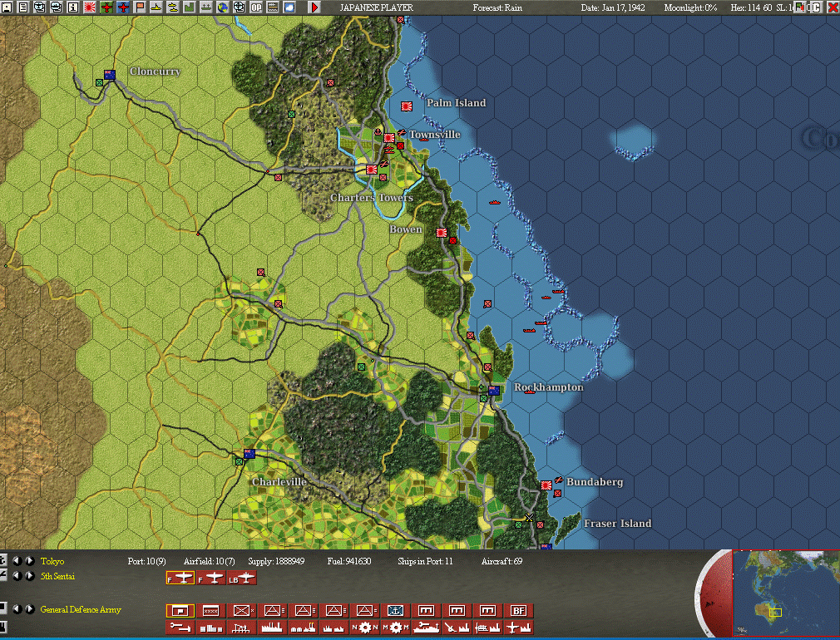Image resolution: width=840 pixels, height=640 pixels.
Task: Select the xxxx army headquarters unit icon
Action: 210,611
